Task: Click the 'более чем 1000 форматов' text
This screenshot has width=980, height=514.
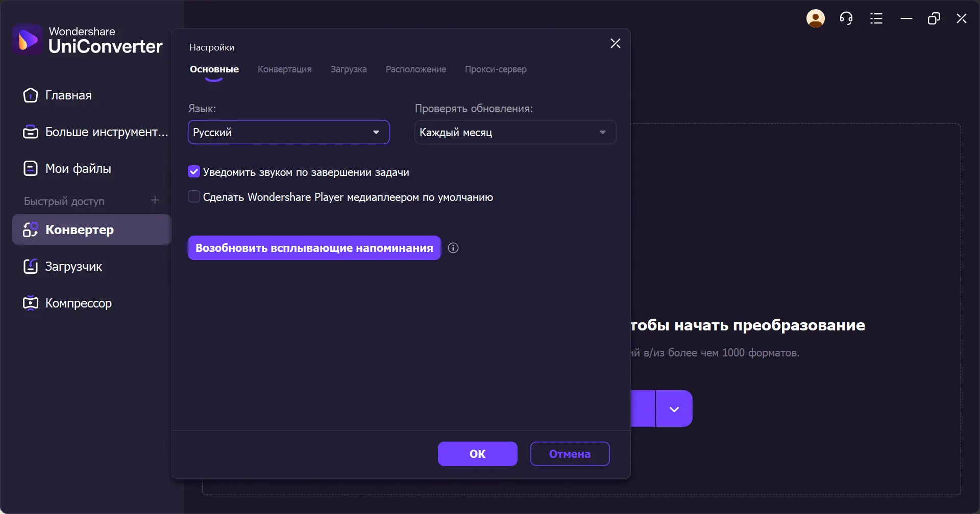Action: click(x=733, y=352)
